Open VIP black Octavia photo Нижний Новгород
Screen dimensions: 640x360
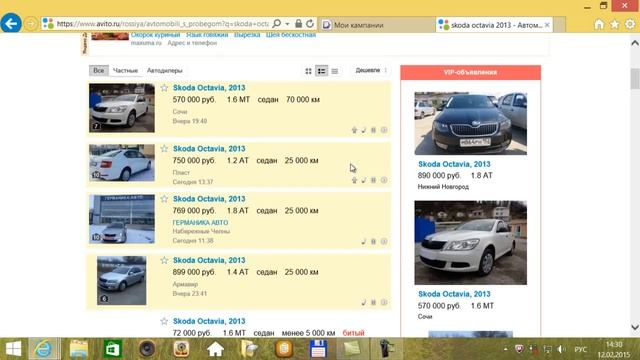pyautogui.click(x=471, y=123)
